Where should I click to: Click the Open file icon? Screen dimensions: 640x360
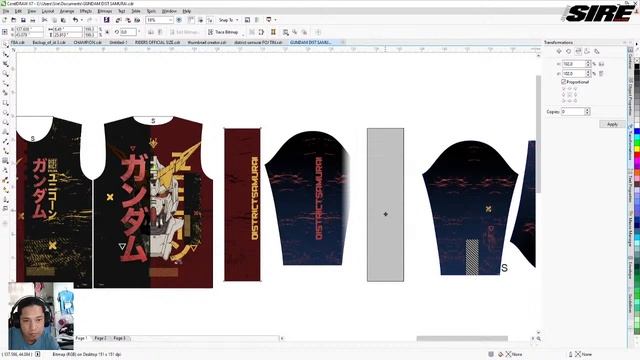pyautogui.click(x=13, y=20)
